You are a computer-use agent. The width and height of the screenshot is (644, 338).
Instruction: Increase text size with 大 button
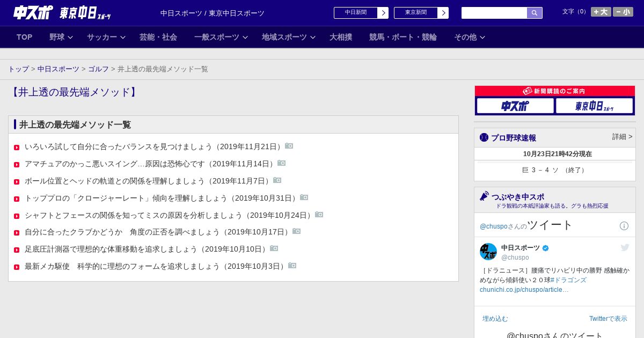pyautogui.click(x=601, y=12)
